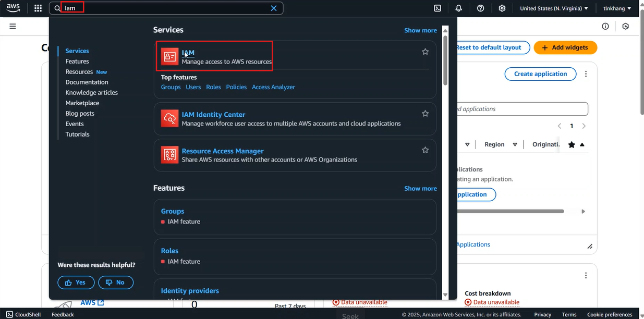Select Blog posts filter
The height and width of the screenshot is (319, 644).
(x=80, y=114)
